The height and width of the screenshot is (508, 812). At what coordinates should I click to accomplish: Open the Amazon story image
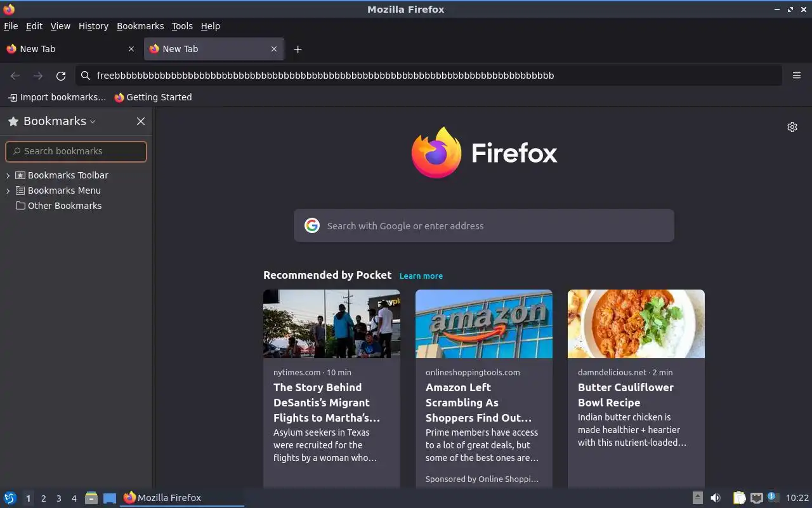coord(484,324)
